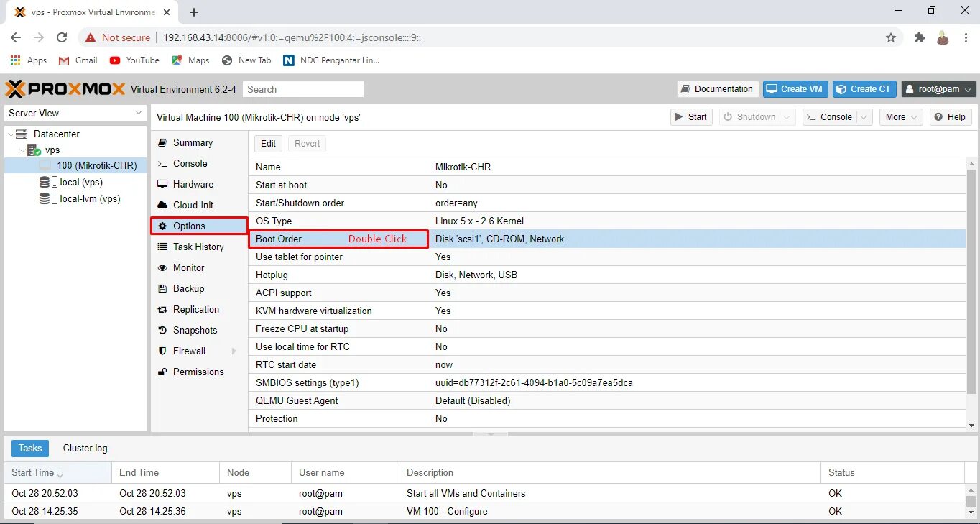Image resolution: width=980 pixels, height=524 pixels.
Task: Select the vps node in tree
Action: 52,150
